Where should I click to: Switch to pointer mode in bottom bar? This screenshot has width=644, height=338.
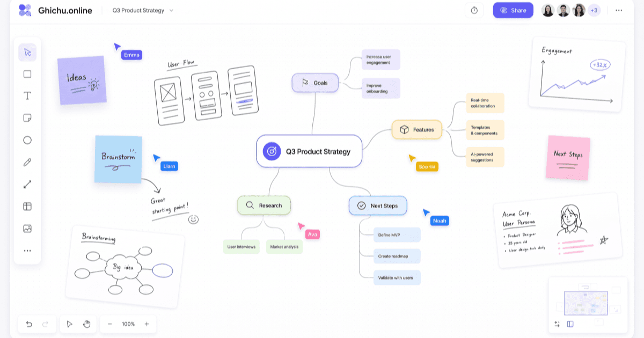point(69,324)
